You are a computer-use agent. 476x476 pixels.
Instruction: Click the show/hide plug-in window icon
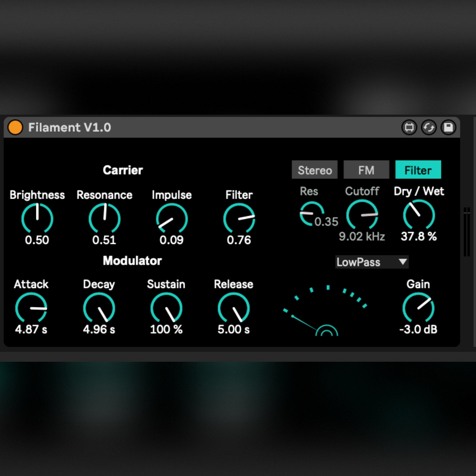[409, 127]
